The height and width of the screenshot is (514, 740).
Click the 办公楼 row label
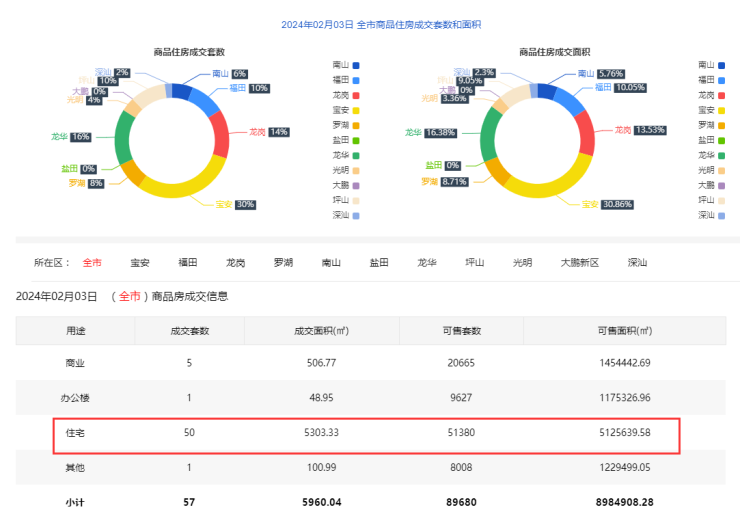76,398
